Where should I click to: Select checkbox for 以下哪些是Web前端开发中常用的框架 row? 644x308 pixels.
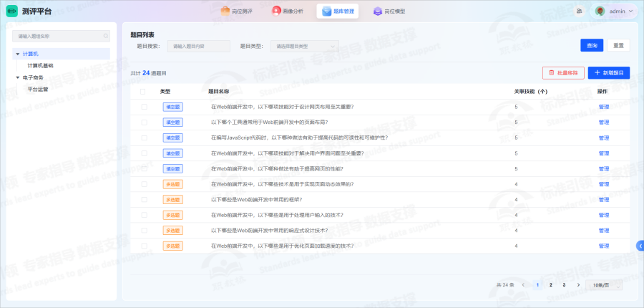point(143,200)
